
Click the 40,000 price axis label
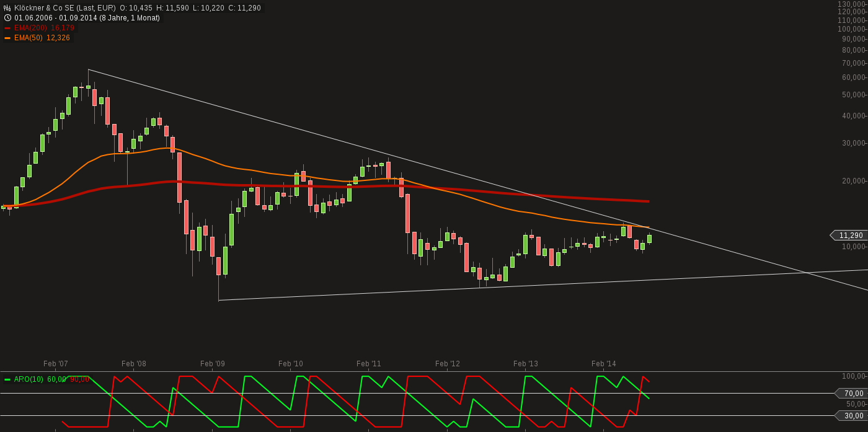(x=854, y=116)
